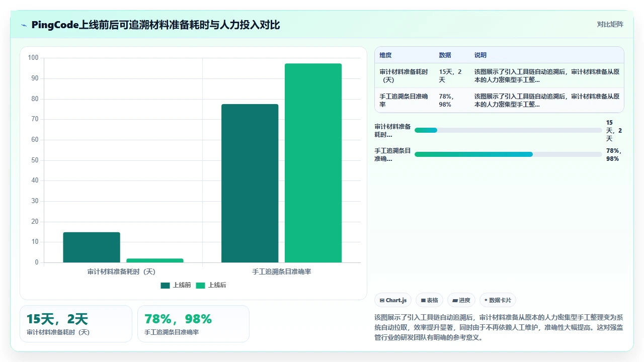Click the 对比矩阵 label in header
The height and width of the screenshot is (362, 644).
[610, 24]
